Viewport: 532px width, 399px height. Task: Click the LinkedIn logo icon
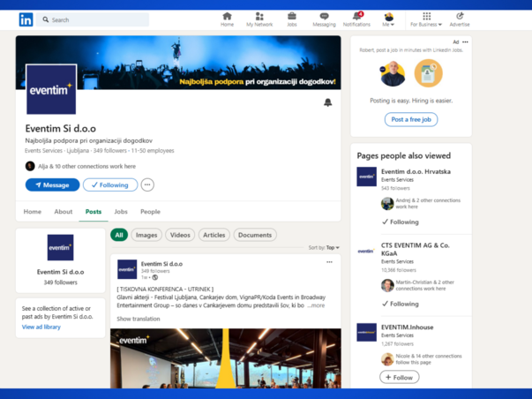(x=26, y=19)
